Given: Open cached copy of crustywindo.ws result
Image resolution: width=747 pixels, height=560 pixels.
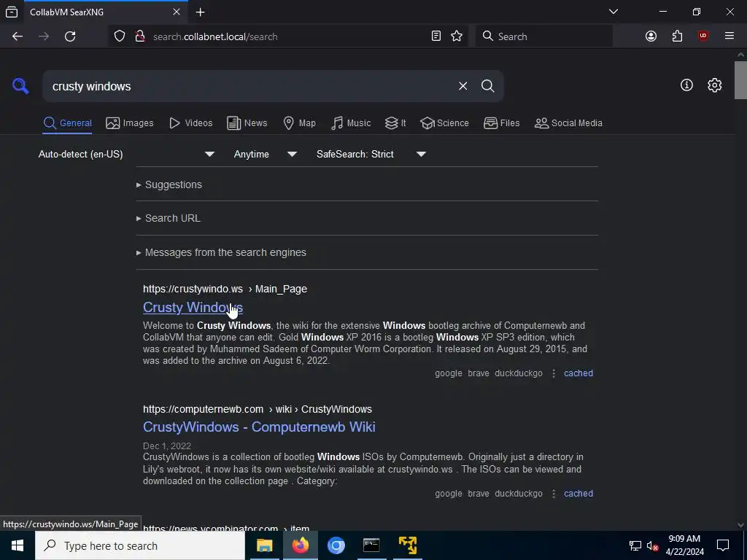Looking at the screenshot, I should [578, 373].
